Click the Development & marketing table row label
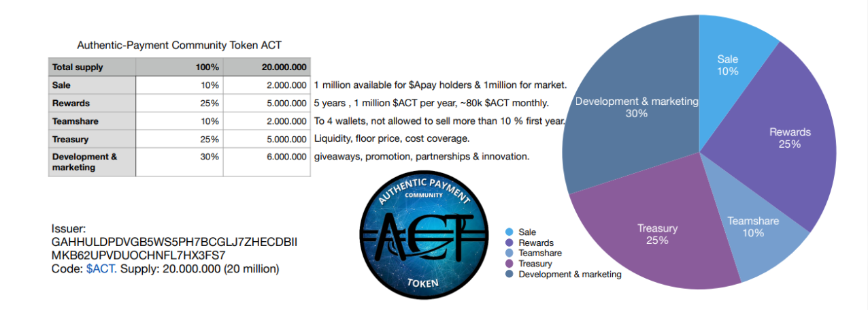Screen dimensions: 868x310 (92, 162)
